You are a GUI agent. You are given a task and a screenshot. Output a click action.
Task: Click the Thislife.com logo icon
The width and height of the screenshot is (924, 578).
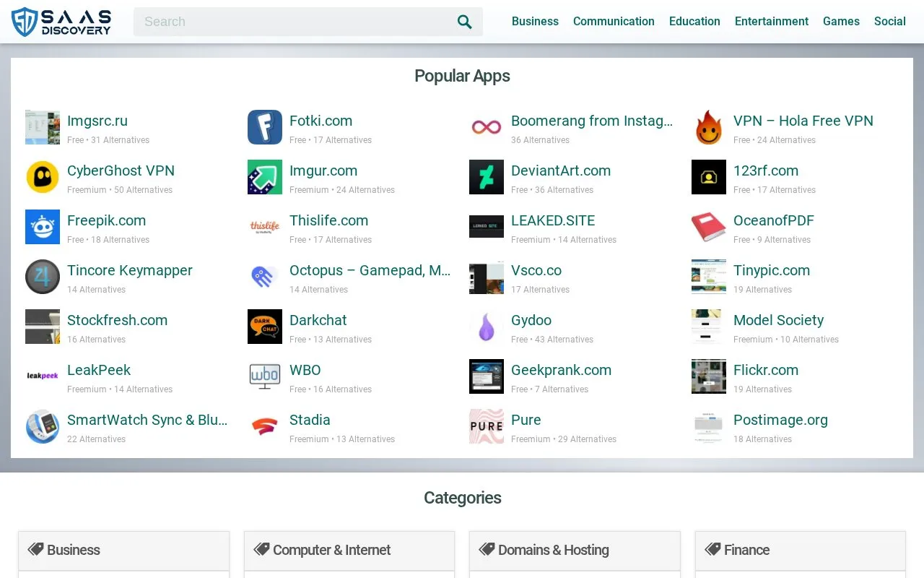265,227
